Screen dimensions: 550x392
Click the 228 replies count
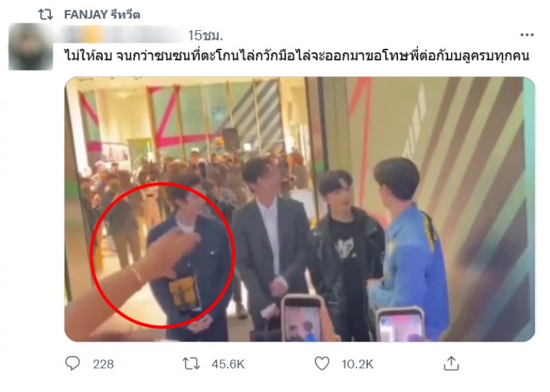pos(103,364)
